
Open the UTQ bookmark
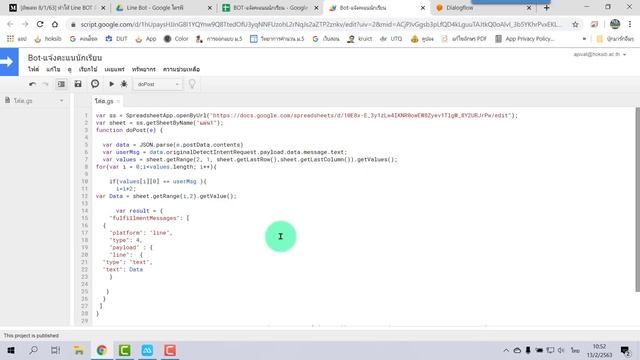[391, 39]
